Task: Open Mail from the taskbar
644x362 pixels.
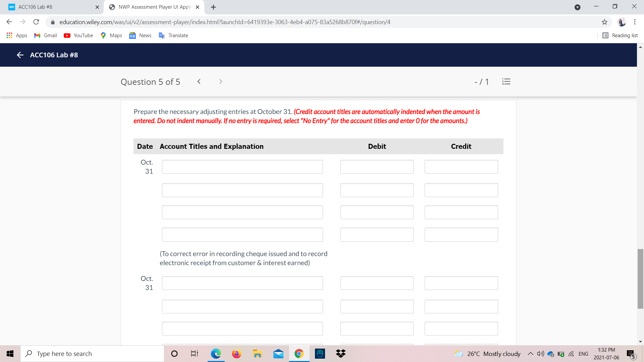Action: [x=278, y=353]
